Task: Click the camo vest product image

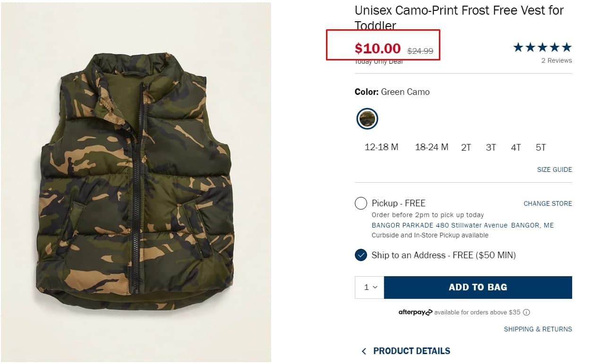Action: 136,182
